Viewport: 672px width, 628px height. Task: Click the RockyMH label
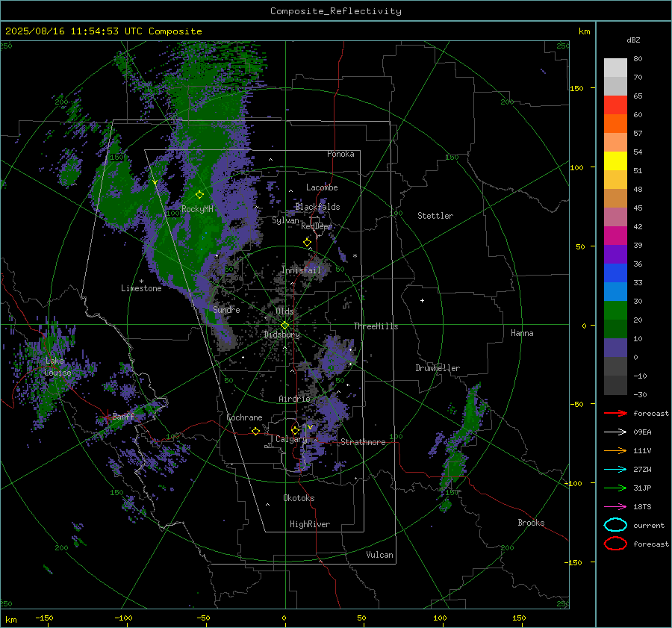click(x=197, y=209)
